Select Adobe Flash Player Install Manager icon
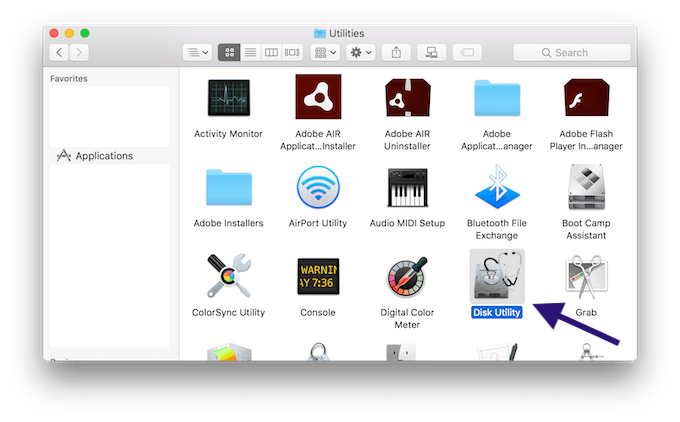680x422 pixels. tap(586, 98)
